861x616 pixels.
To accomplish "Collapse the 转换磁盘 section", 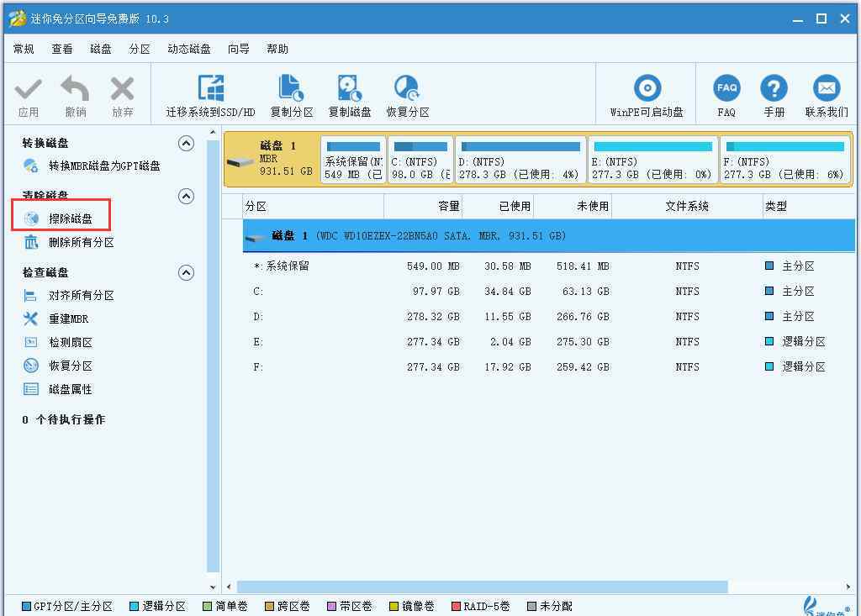I will [186, 144].
